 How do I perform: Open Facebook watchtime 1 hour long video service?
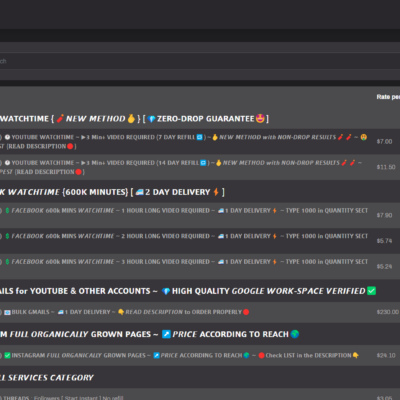click(184, 211)
